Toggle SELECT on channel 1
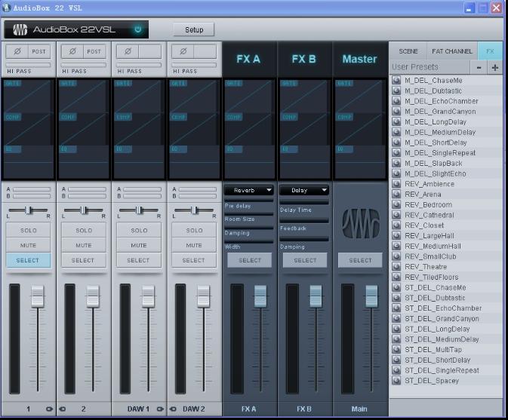 (x=28, y=260)
